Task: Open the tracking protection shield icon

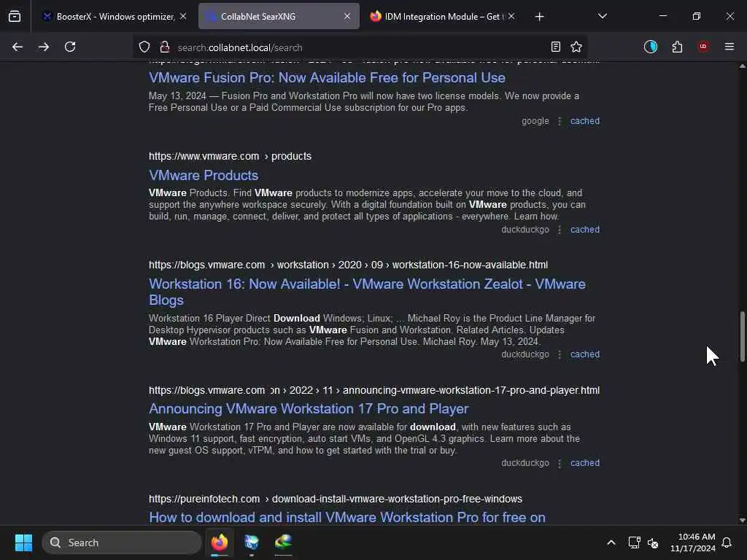Action: (144, 47)
